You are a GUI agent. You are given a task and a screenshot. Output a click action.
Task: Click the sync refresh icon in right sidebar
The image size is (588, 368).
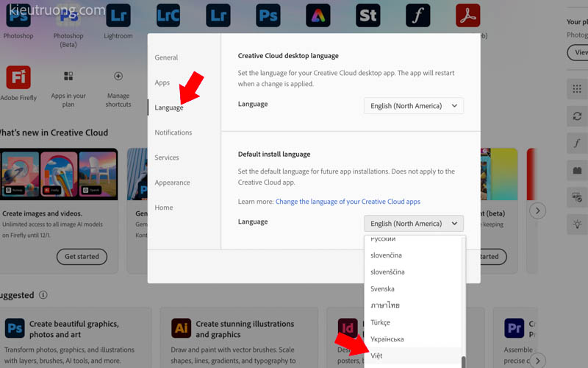[577, 116]
